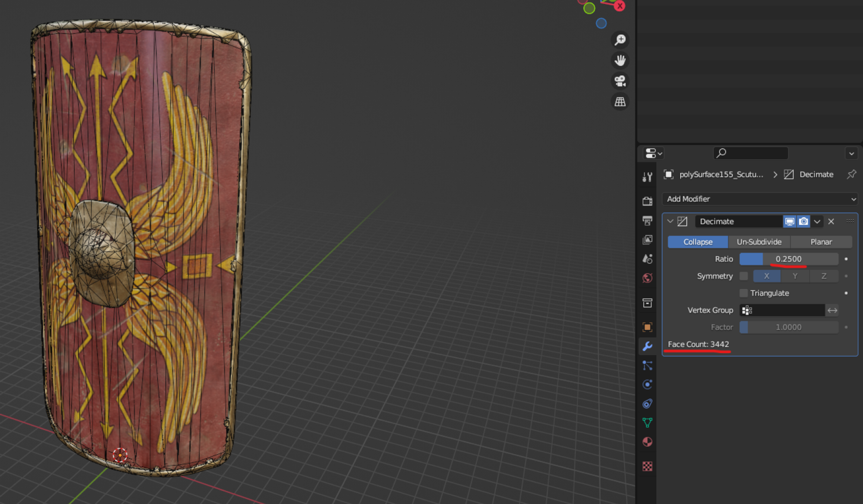The image size is (863, 504).
Task: Open the View Layer properties tab
Action: [x=647, y=240]
